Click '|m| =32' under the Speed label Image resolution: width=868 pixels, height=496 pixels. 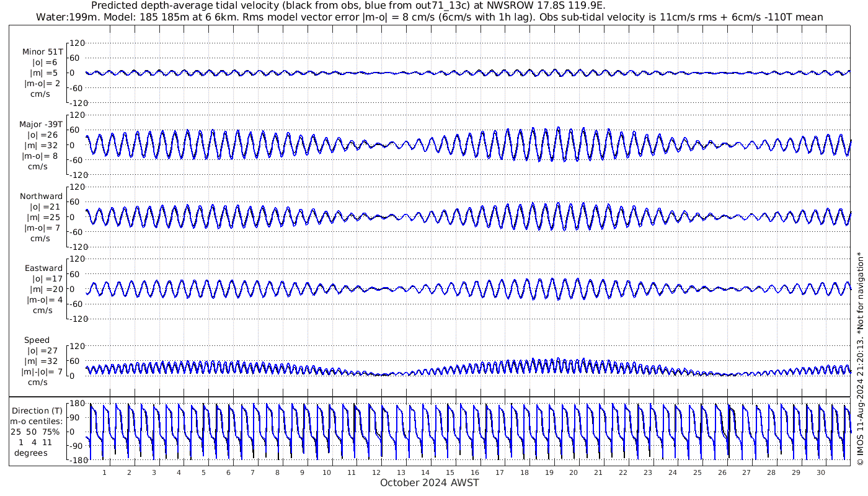(x=43, y=361)
